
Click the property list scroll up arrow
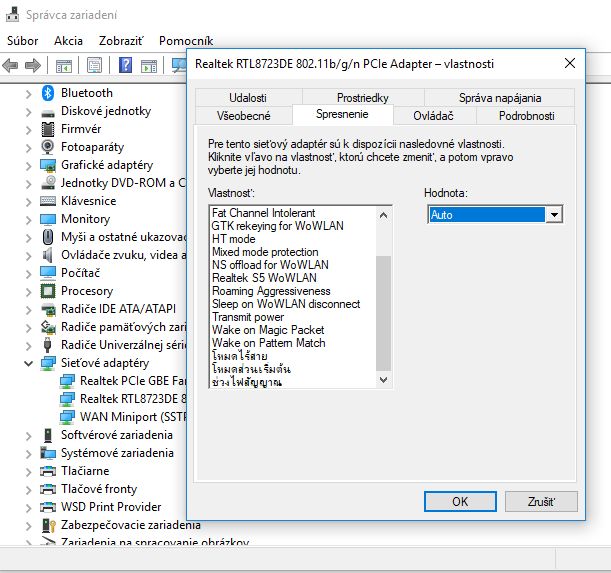coord(383,215)
